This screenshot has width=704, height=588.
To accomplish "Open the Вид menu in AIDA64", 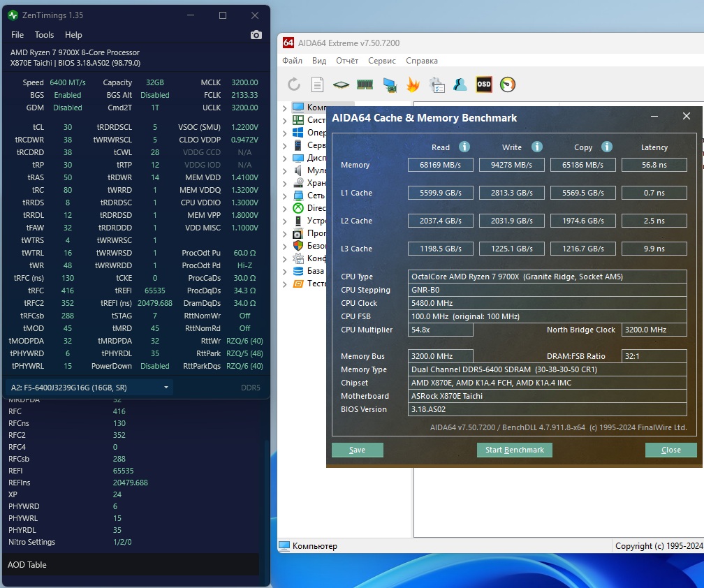I will pos(319,61).
